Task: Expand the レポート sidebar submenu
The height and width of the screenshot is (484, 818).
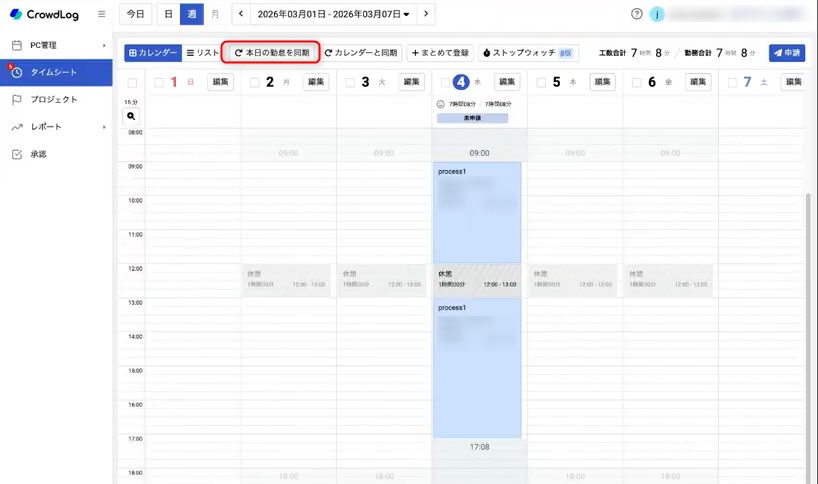Action: 104,127
